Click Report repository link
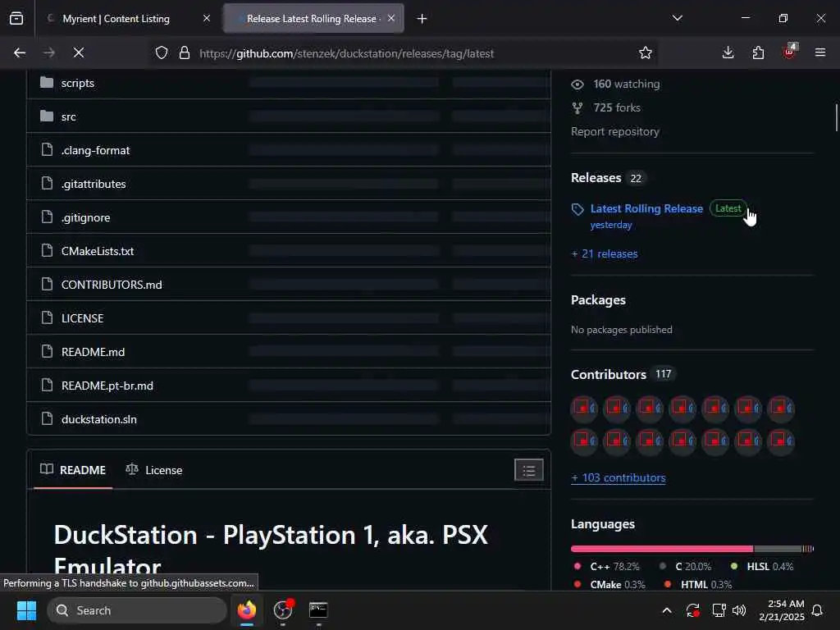The width and height of the screenshot is (840, 630). pyautogui.click(x=615, y=132)
